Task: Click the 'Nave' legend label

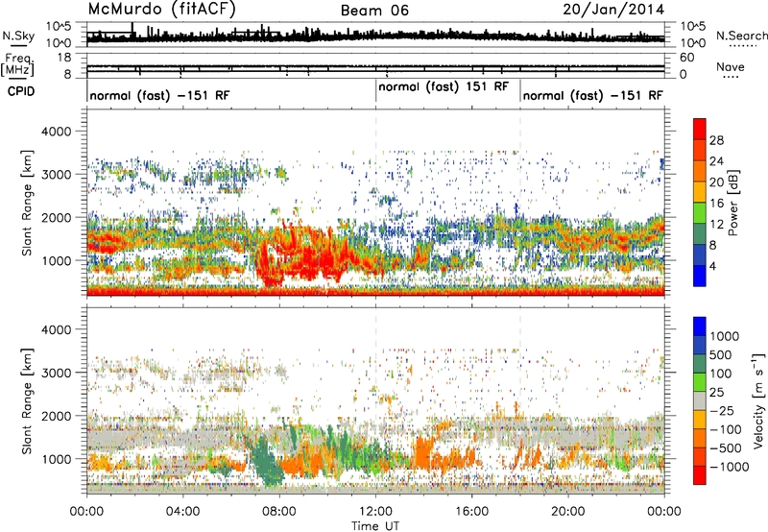Action: coord(730,66)
